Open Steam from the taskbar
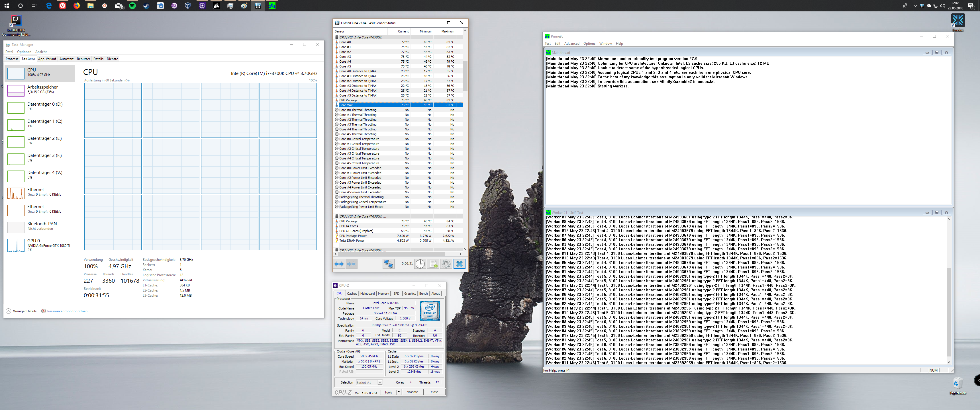Viewport: 980px width, 410px height. 146,6
